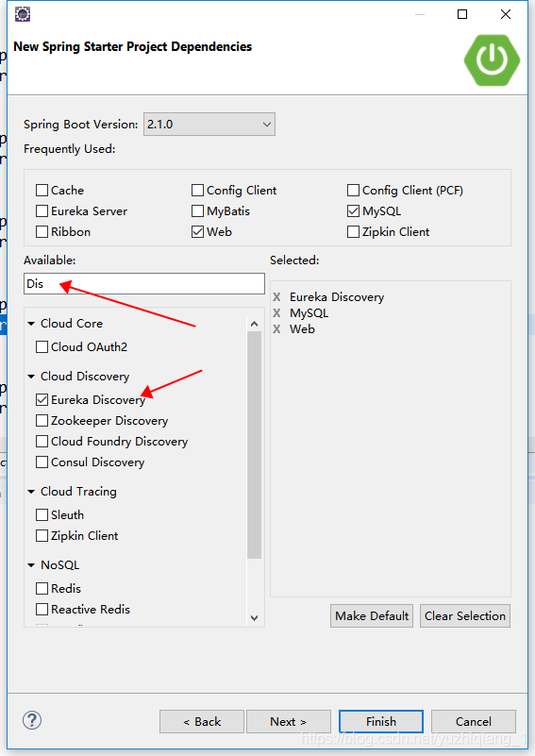Open the Spring Boot Version dropdown
Viewport: 535px width, 756px height.
click(209, 125)
